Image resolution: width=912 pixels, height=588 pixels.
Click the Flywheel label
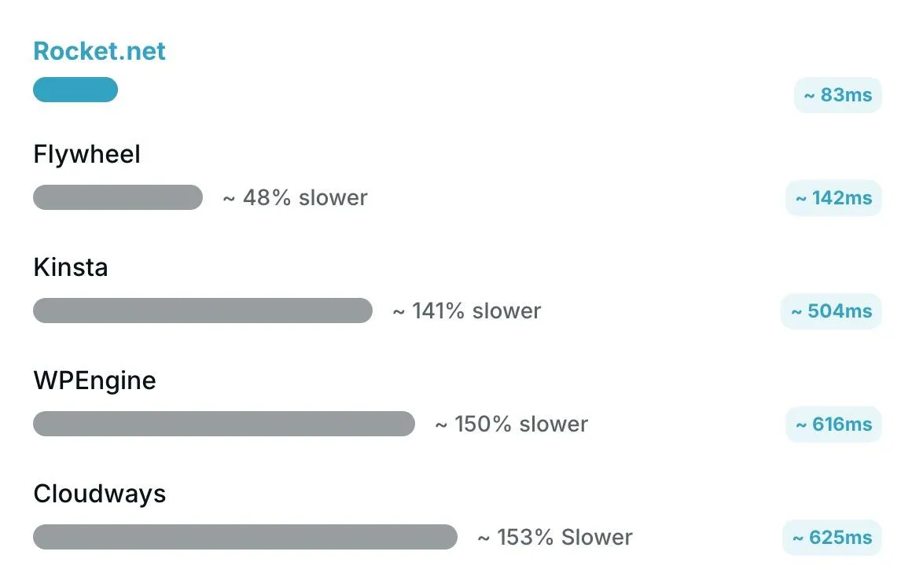coord(86,155)
